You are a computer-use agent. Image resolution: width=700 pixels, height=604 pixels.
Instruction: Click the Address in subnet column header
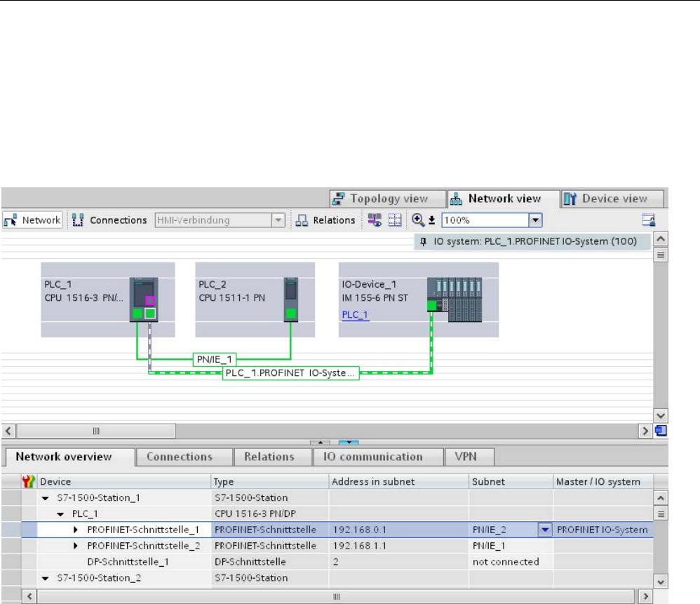click(x=398, y=482)
